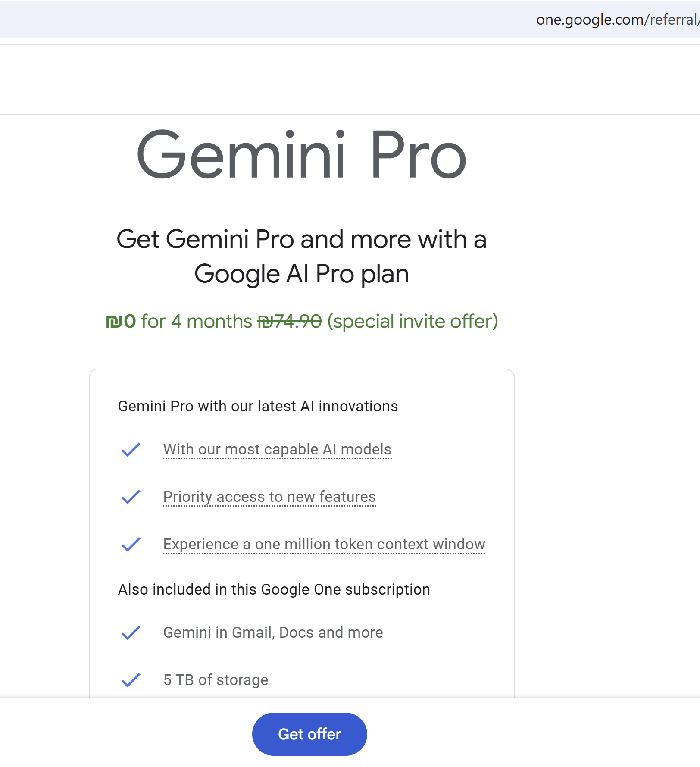Screen dimensions: 700x767
Task: Click the 'for 4 months' offer text
Action: tap(197, 322)
